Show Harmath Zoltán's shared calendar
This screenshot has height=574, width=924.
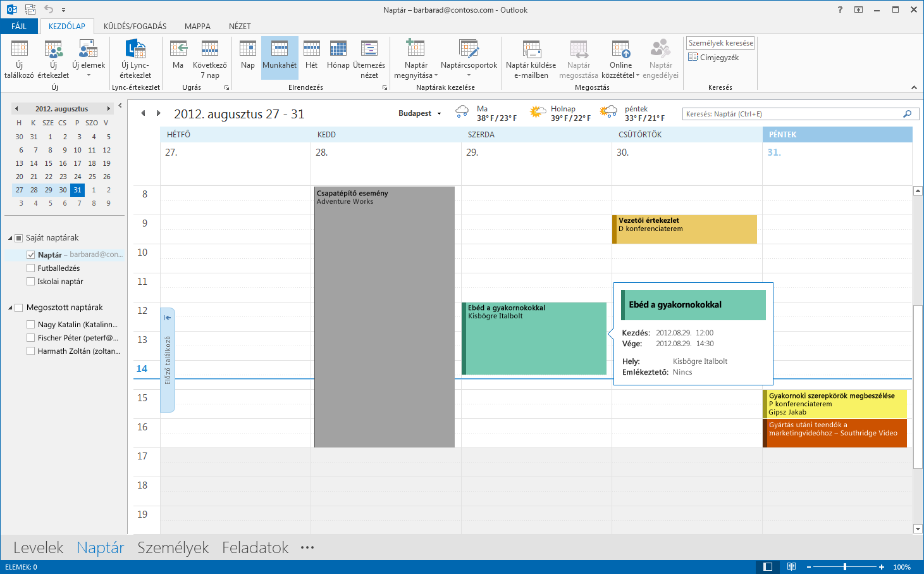click(x=31, y=351)
